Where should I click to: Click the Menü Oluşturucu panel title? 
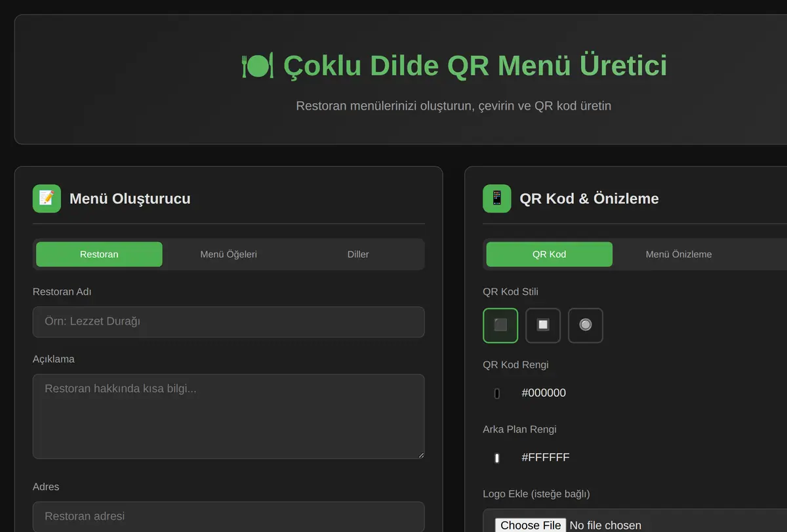130,199
